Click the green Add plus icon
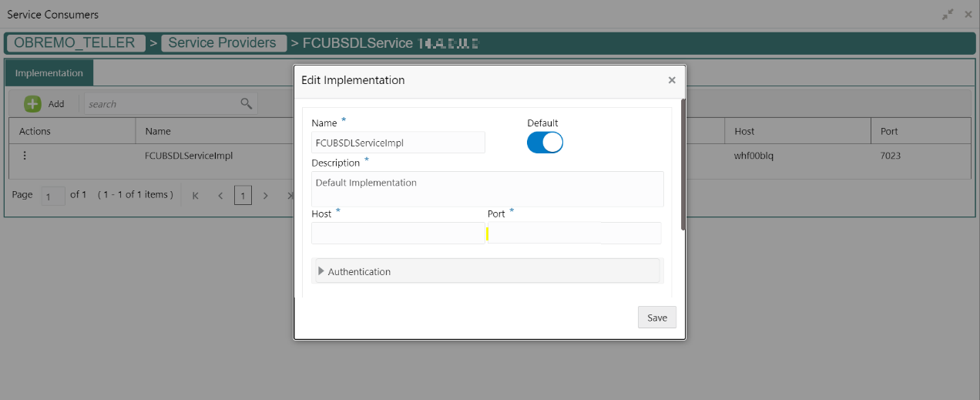The width and height of the screenshot is (980, 400). 32,104
